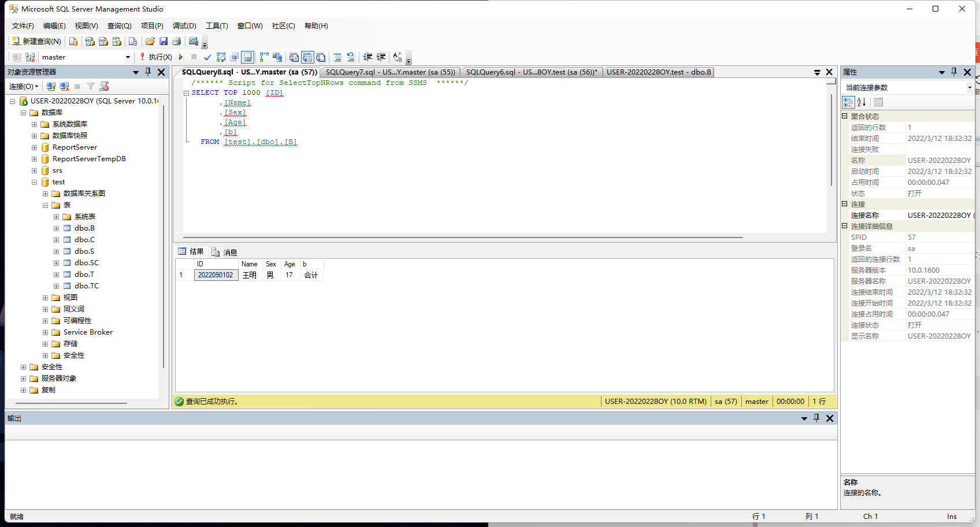Click the Object Explorer filter funnel icon
The image size is (980, 527).
click(x=91, y=86)
